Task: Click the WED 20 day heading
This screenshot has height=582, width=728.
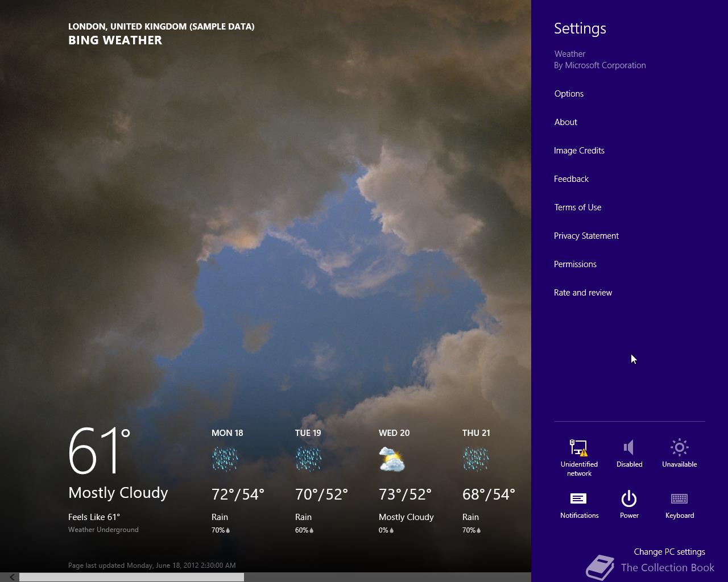Action: 394,433
